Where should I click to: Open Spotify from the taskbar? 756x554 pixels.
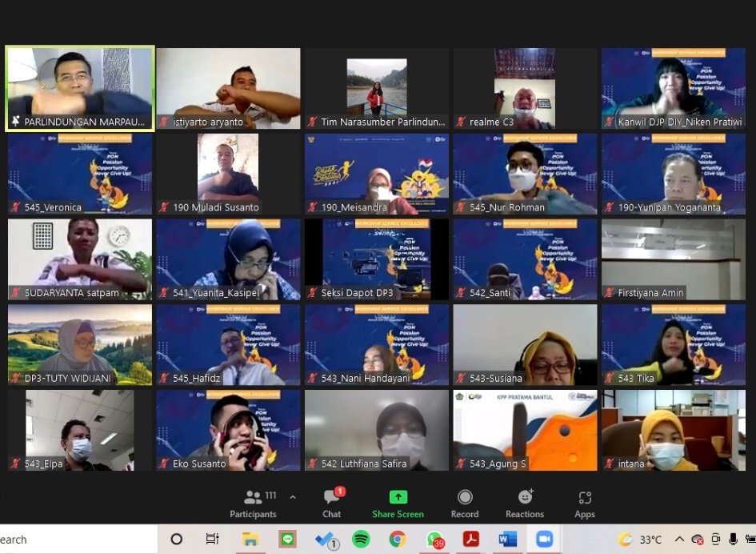361,540
